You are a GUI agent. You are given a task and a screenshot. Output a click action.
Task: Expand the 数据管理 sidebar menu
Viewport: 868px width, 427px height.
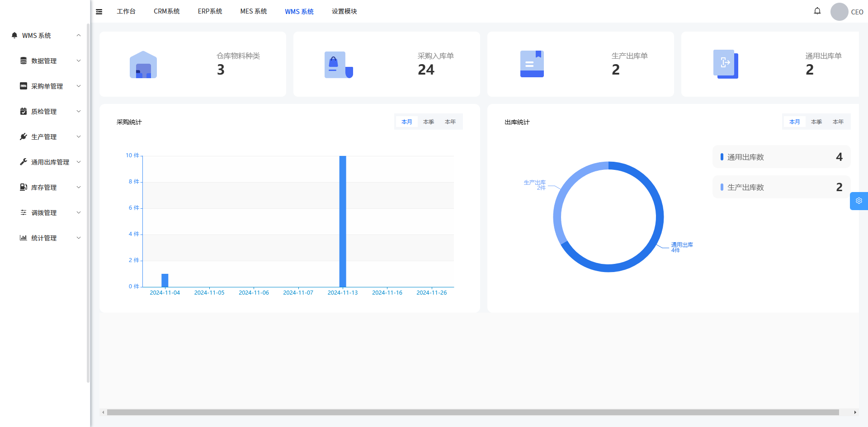point(44,61)
